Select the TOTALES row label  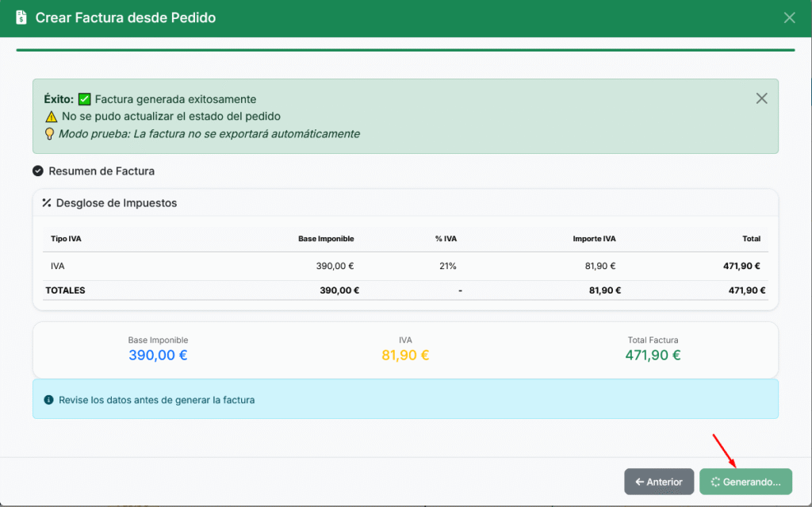[66, 290]
